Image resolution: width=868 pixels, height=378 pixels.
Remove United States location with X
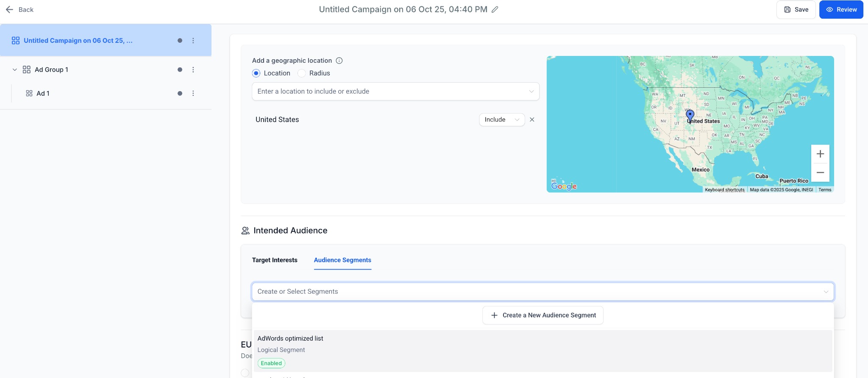pos(532,120)
